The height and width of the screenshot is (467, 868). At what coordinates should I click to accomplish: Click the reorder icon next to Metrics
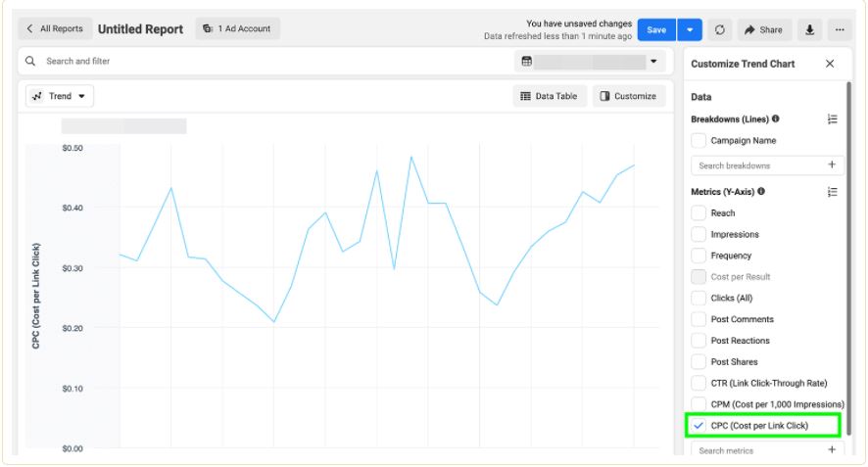832,192
